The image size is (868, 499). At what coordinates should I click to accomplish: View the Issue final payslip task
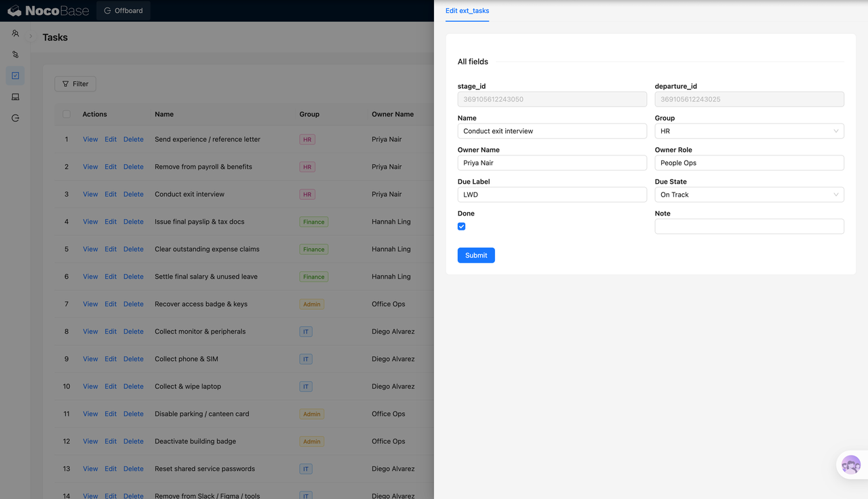(x=90, y=222)
